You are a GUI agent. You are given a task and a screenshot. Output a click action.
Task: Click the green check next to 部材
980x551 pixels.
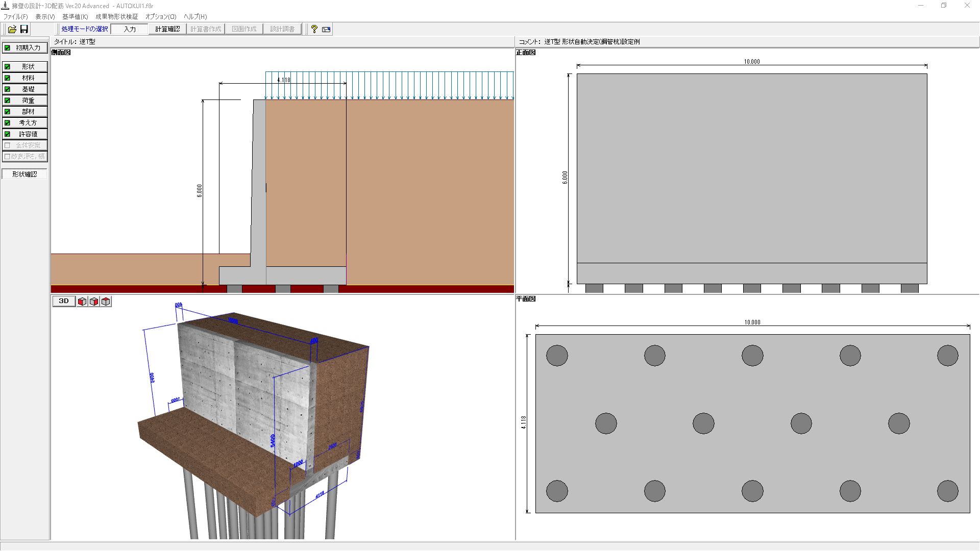coord(7,112)
